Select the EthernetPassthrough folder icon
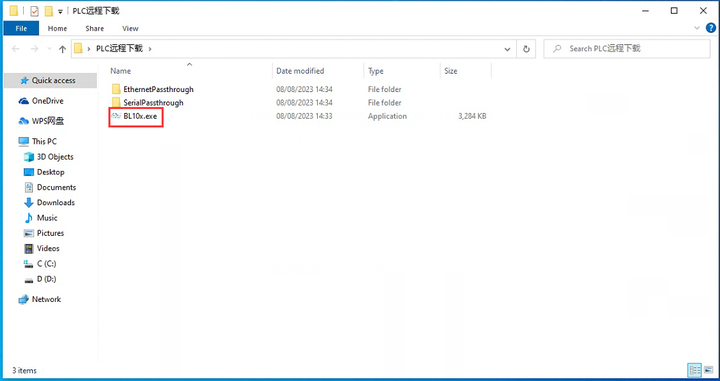720x381 pixels. [116, 89]
